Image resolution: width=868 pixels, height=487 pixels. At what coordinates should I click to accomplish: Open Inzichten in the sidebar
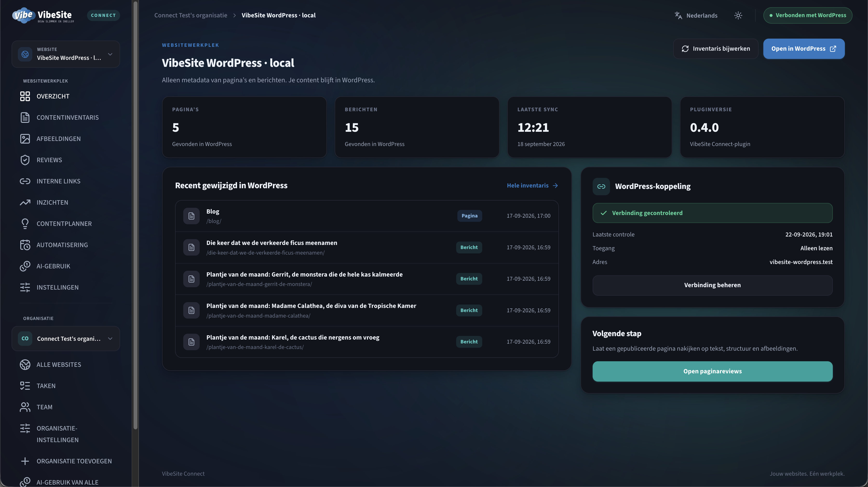[66, 202]
